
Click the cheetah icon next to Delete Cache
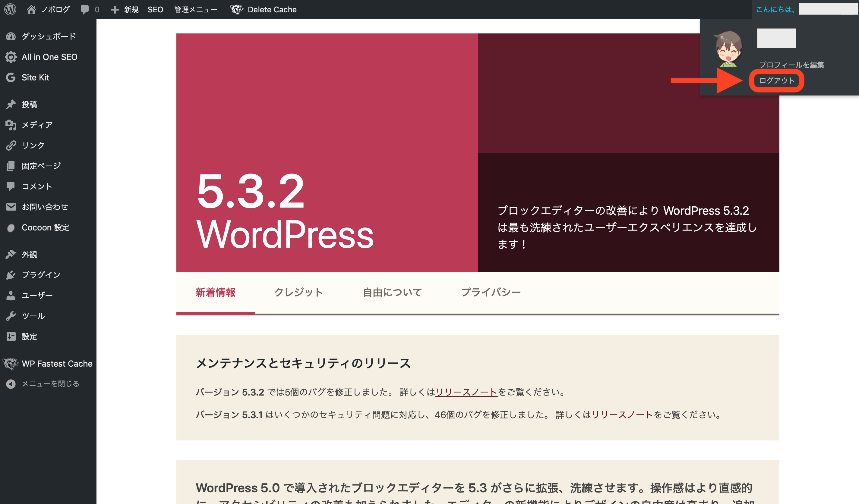tap(237, 10)
